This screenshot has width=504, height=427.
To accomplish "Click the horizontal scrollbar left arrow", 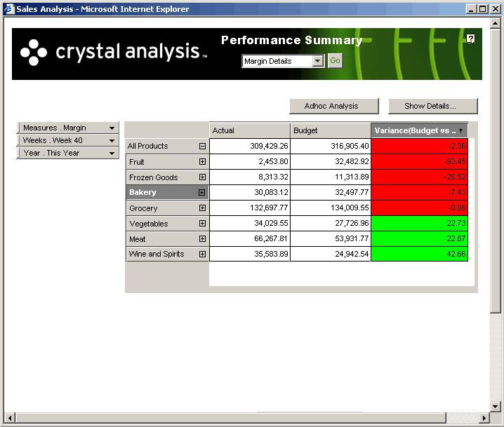I will (x=10, y=418).
